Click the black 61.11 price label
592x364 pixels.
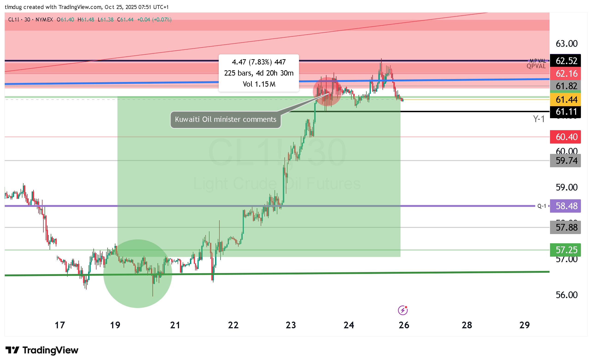(565, 112)
